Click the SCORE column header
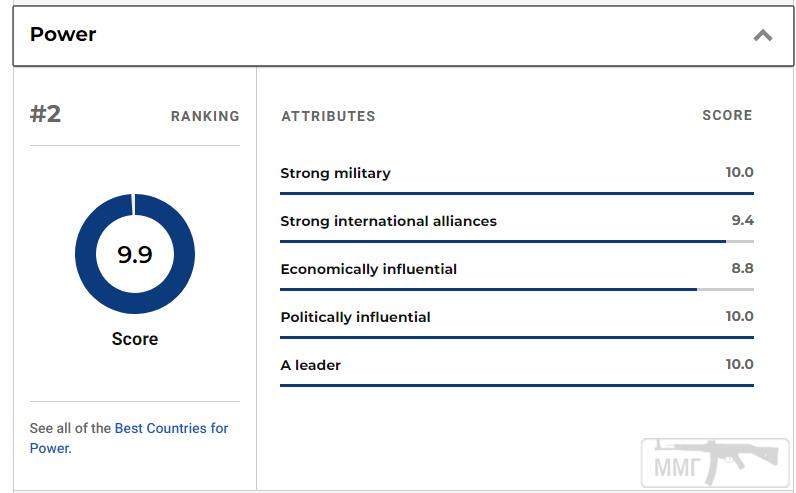Viewport: 796px width, 493px height. 727,115
